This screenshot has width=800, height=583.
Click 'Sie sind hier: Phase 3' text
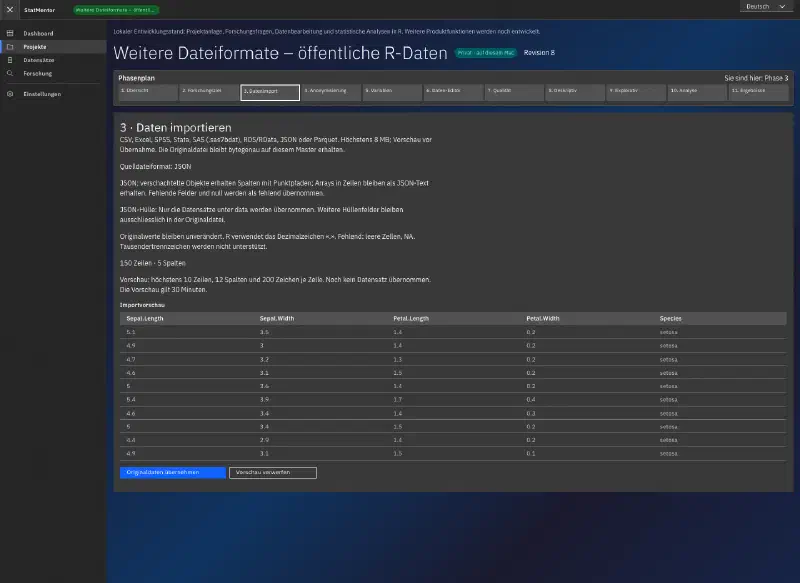(x=756, y=78)
